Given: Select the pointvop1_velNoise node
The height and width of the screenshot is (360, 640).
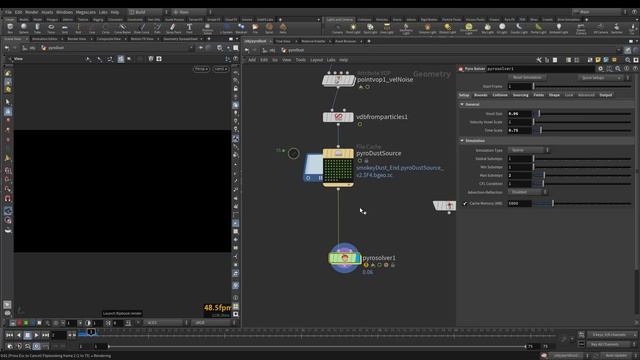Looking at the screenshot, I should click(x=338, y=80).
